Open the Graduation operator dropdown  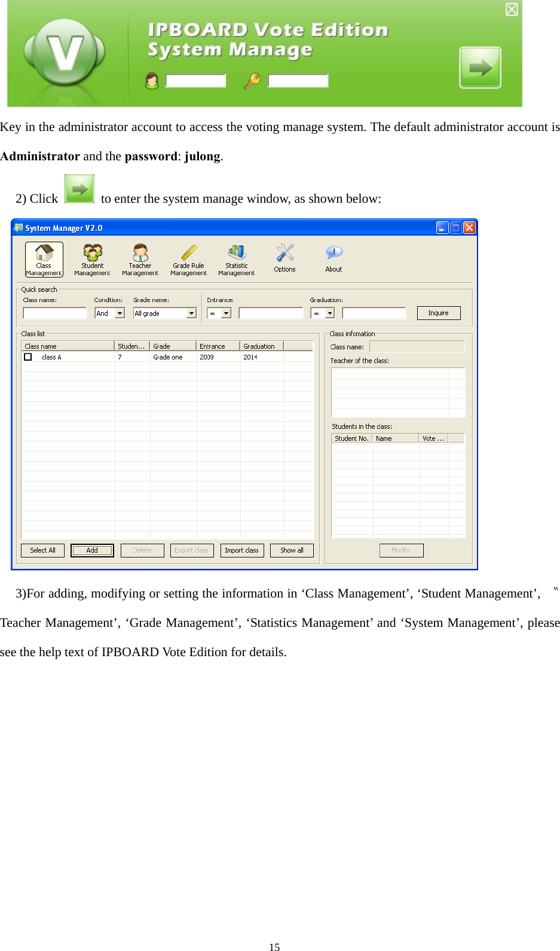[329, 313]
